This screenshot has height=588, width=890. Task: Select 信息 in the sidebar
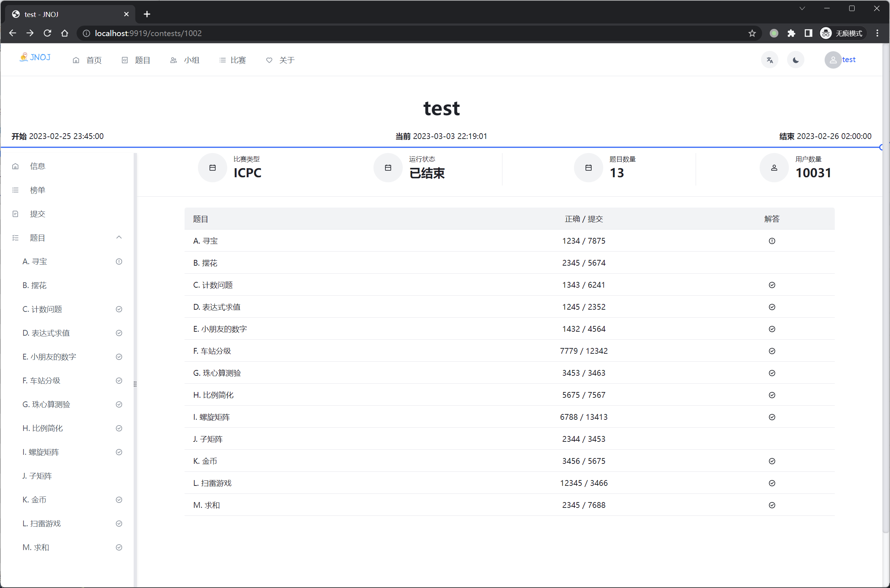[67, 166]
